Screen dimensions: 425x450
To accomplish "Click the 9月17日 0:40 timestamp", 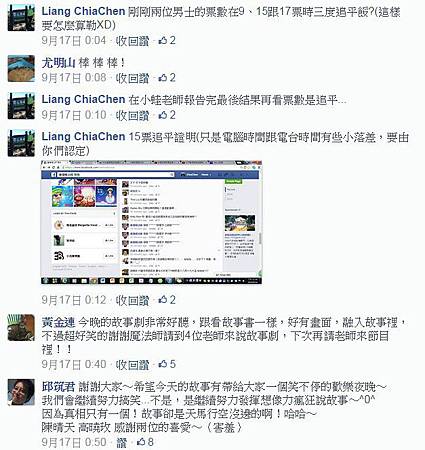I will click(74, 364).
